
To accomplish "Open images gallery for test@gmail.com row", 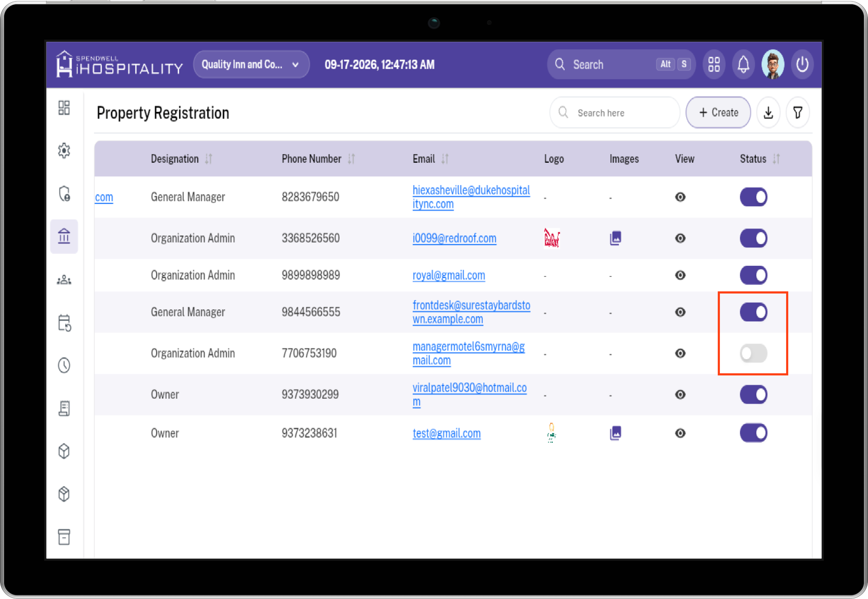I will pos(615,433).
